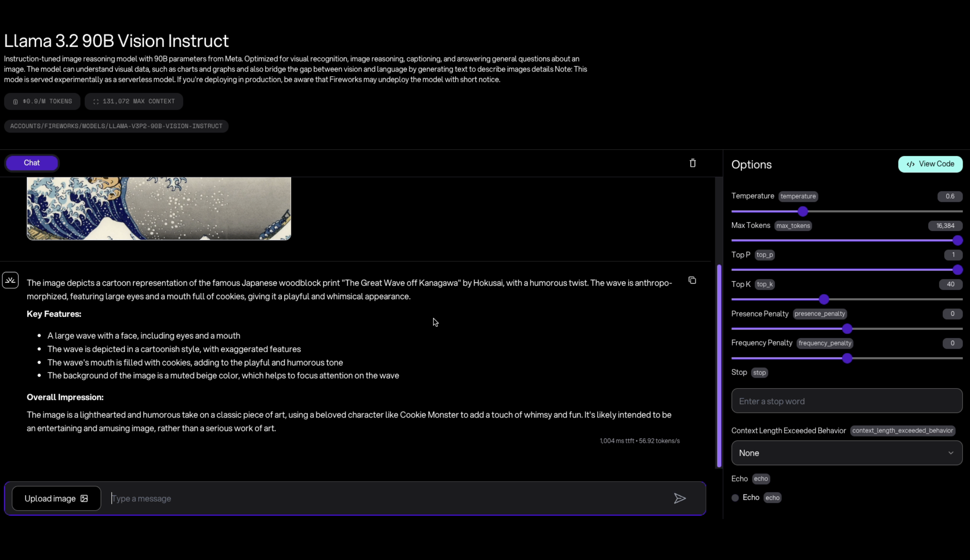Click the Type a message field

tap(389, 499)
